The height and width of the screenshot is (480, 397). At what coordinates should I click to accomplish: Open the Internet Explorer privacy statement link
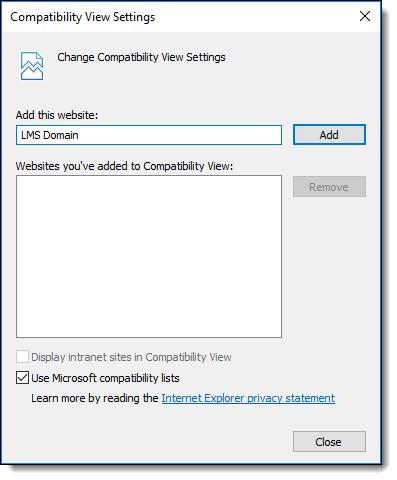(248, 398)
